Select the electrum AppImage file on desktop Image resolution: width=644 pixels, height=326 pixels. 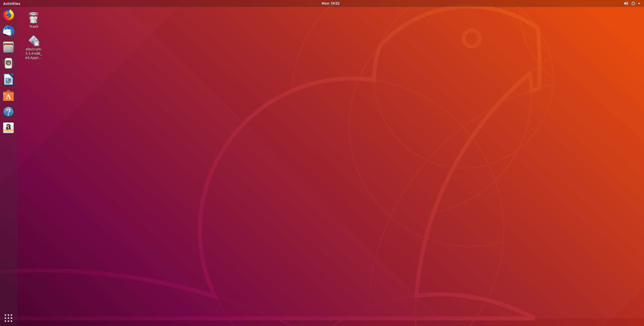tap(33, 47)
